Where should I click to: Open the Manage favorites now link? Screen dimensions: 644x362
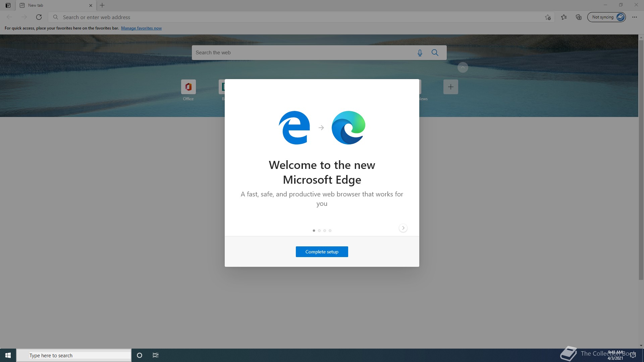141,28
